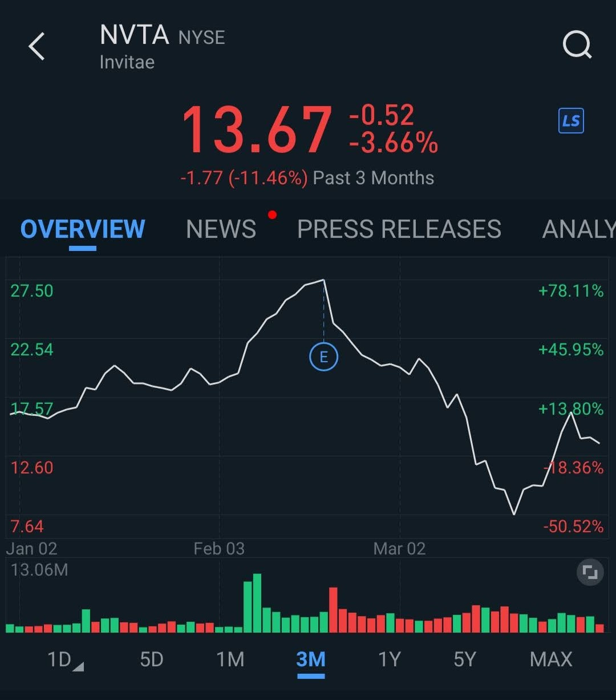This screenshot has width=616, height=700.
Task: Tap the -3.66% daily change
Action: point(394,141)
